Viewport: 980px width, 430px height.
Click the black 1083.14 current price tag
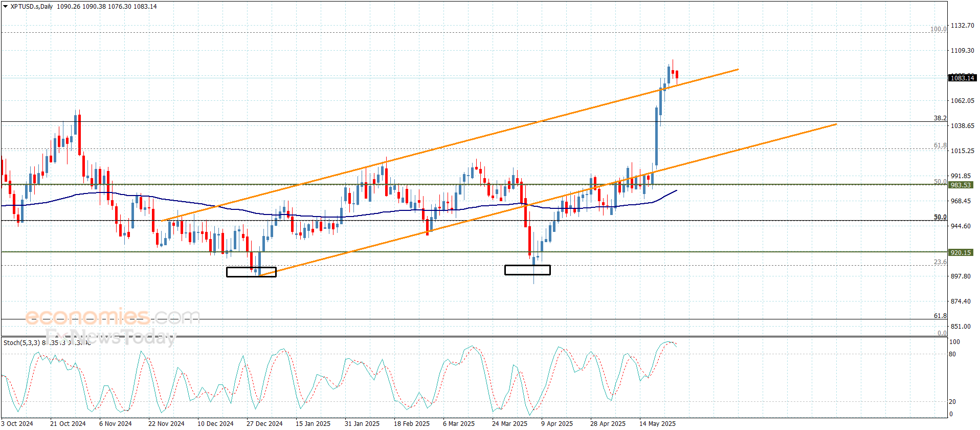[962, 78]
